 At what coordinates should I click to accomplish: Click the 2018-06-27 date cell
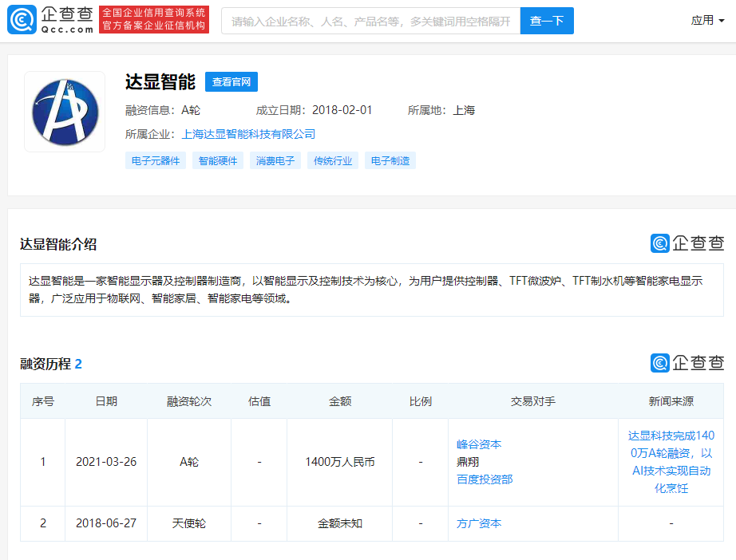click(106, 523)
